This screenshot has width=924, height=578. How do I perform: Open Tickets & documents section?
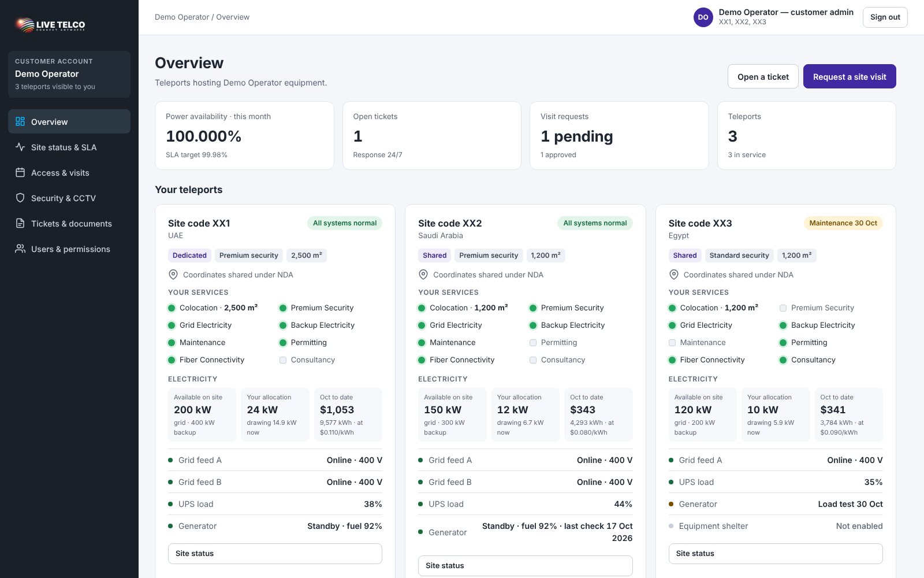click(x=69, y=223)
